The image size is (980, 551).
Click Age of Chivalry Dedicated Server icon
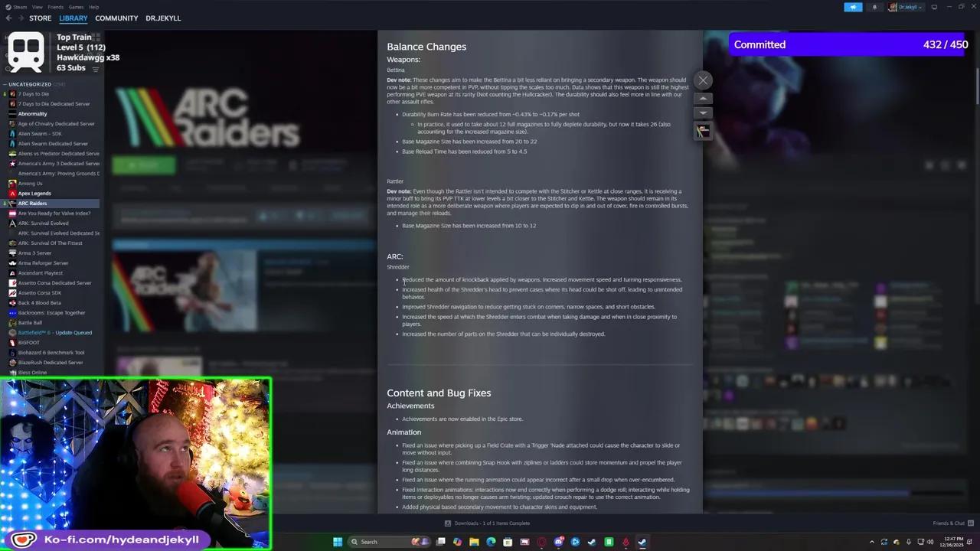pyautogui.click(x=12, y=124)
